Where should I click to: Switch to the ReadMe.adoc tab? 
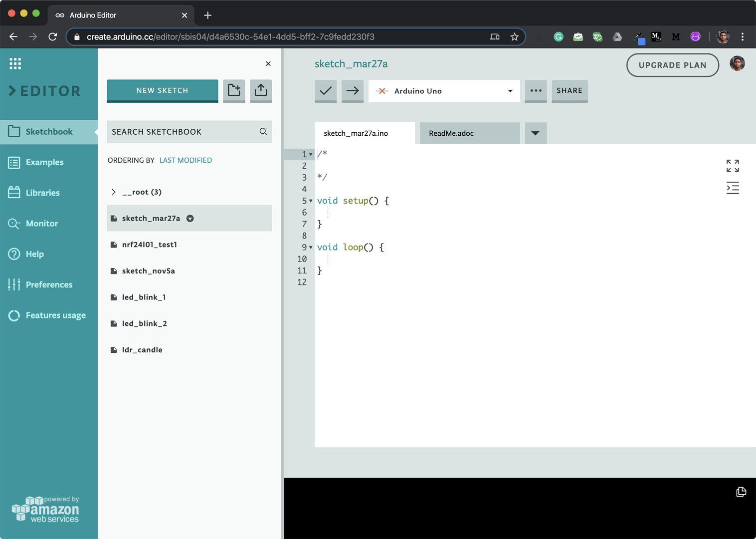[x=470, y=133]
